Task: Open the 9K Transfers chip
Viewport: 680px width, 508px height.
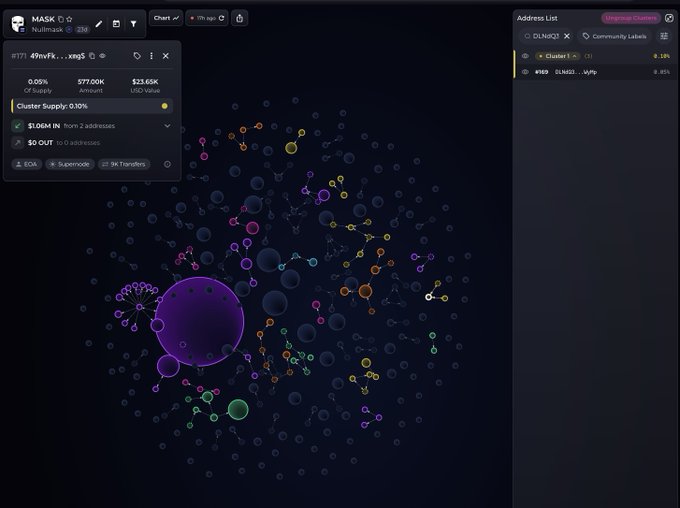Action: (x=124, y=164)
